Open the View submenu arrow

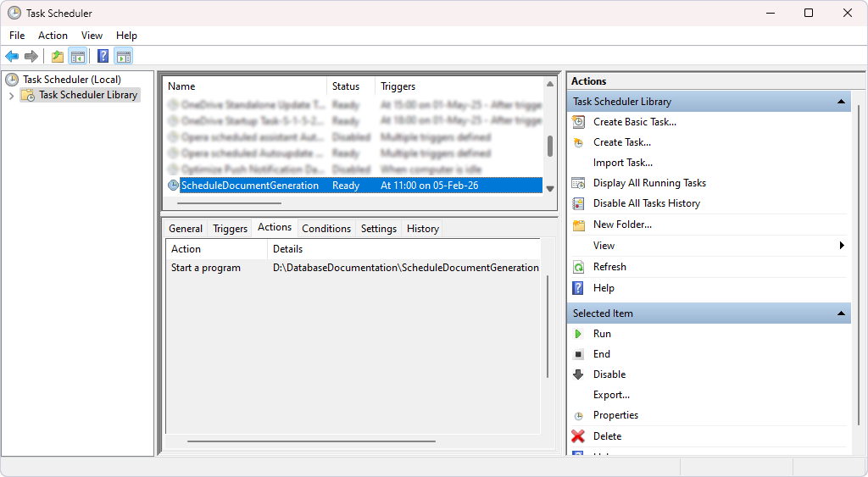[842, 245]
